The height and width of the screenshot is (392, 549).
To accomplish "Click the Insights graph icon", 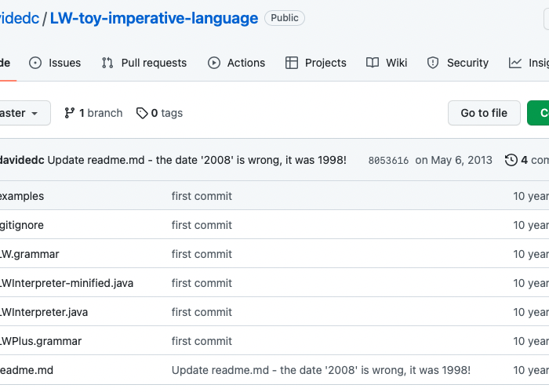I will (515, 63).
